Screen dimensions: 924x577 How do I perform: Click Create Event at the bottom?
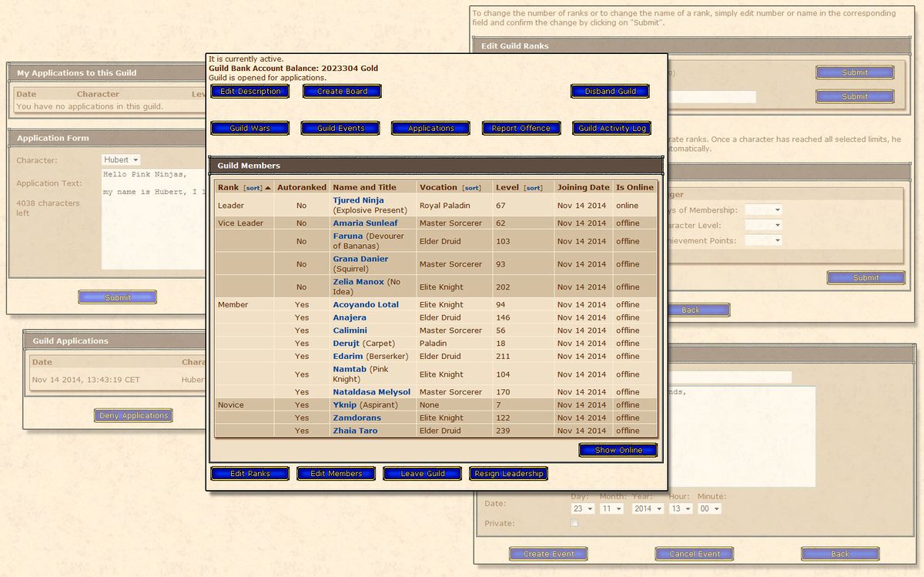point(547,553)
